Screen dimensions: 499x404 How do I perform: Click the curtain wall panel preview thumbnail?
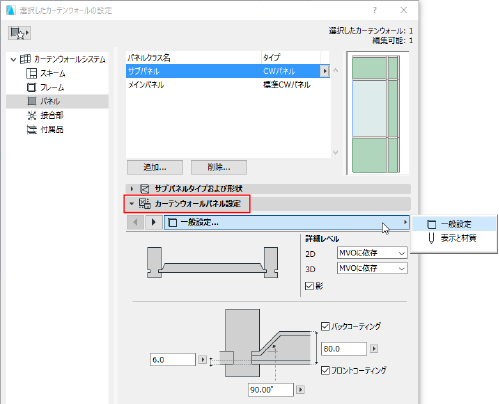[x=378, y=113]
